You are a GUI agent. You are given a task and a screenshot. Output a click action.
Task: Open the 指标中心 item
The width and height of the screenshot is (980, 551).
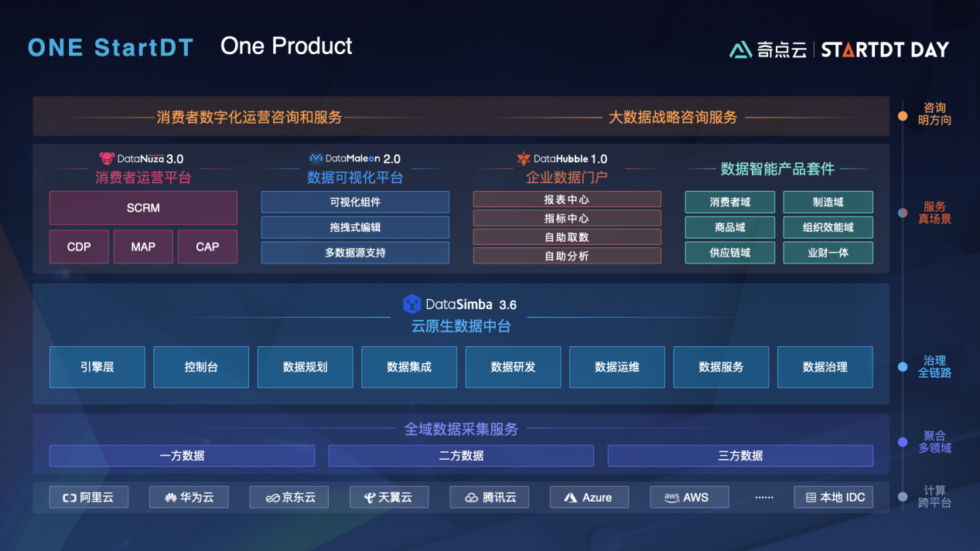point(567,218)
